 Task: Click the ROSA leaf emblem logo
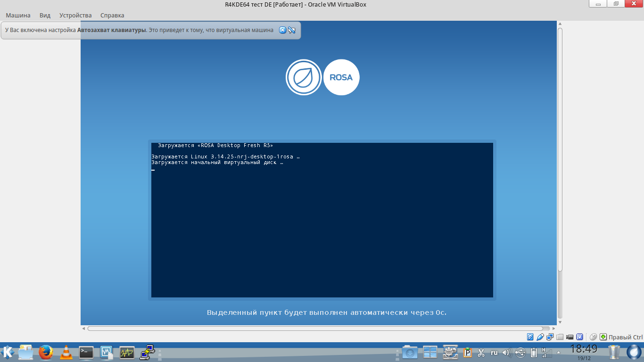click(304, 77)
